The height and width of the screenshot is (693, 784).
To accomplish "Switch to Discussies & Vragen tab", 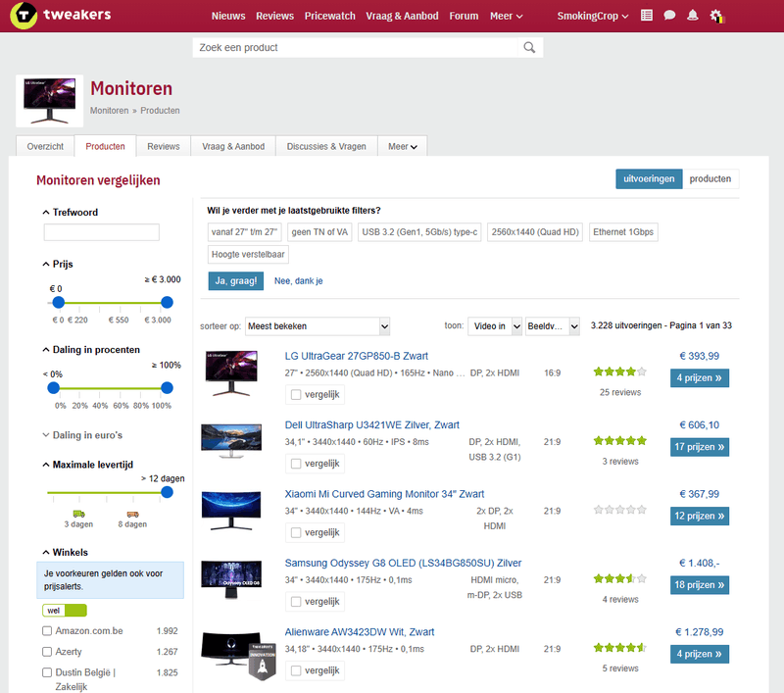I will tap(326, 146).
